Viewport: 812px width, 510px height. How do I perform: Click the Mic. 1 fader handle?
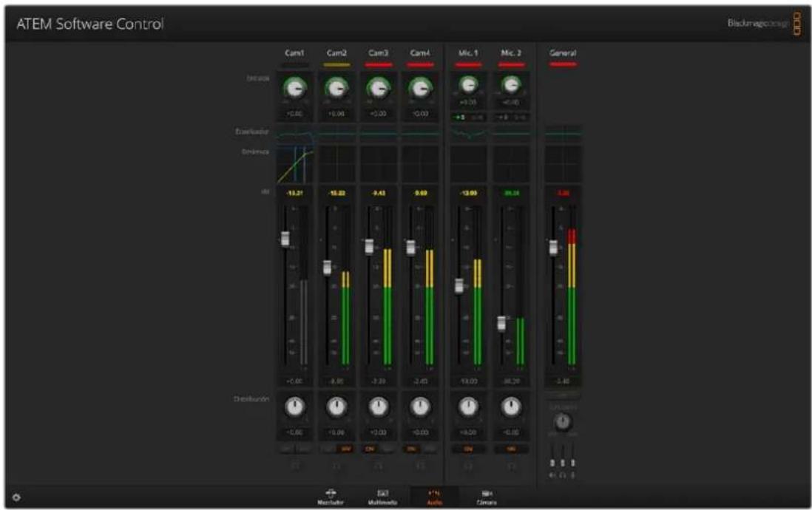pyautogui.click(x=459, y=286)
